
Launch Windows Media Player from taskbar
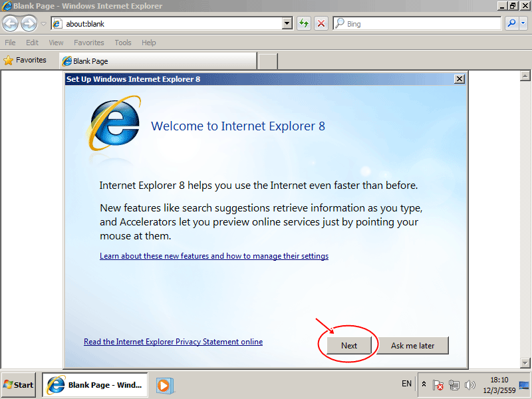[165, 386]
